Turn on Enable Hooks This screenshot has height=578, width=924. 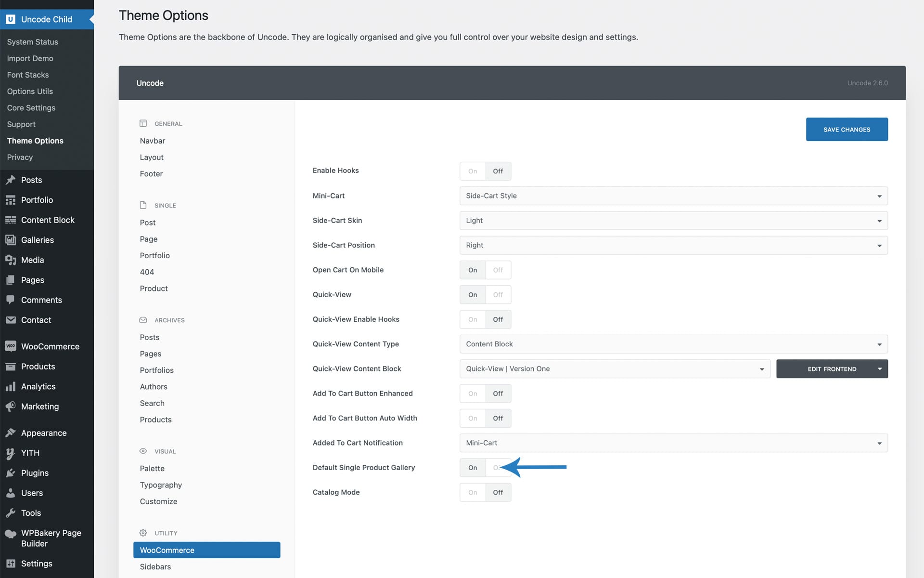click(x=473, y=171)
